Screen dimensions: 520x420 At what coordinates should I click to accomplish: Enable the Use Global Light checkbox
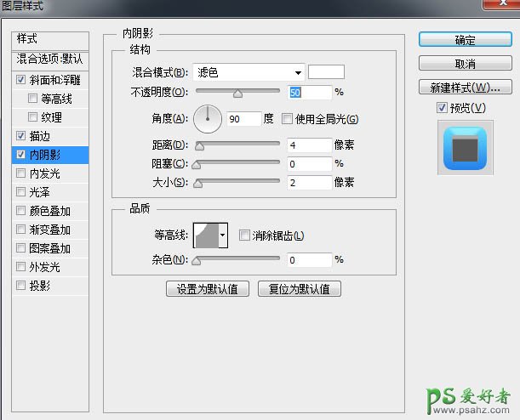tap(287, 119)
